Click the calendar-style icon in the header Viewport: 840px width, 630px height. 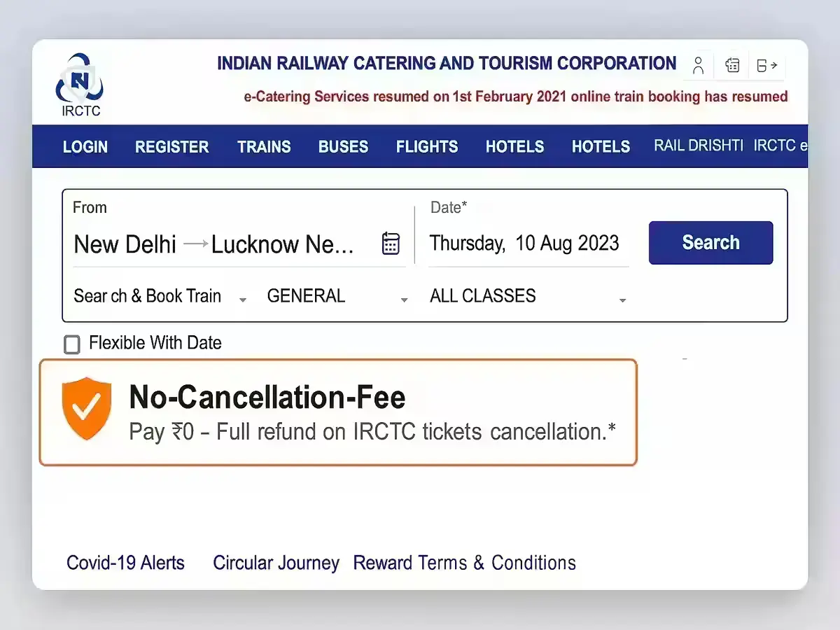pyautogui.click(x=732, y=66)
